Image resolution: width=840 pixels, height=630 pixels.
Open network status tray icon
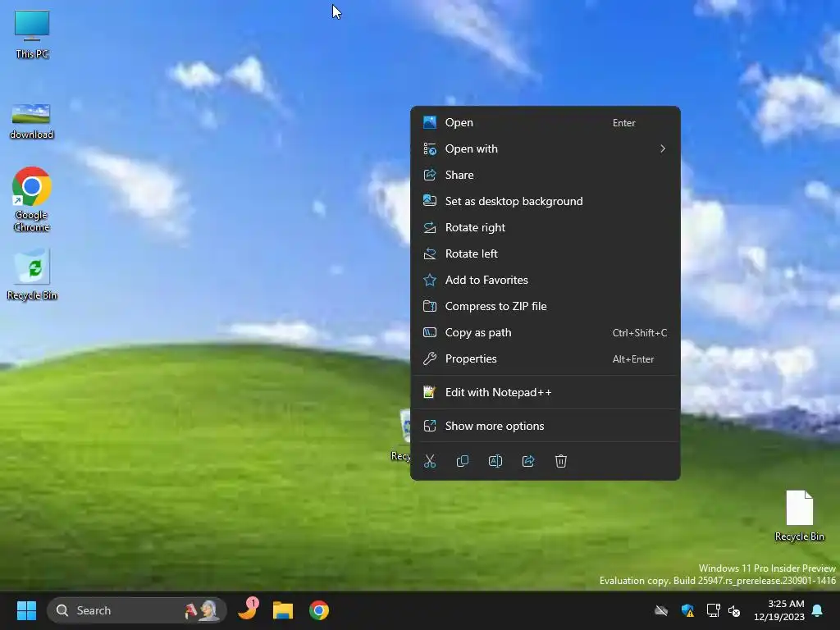coord(713,610)
